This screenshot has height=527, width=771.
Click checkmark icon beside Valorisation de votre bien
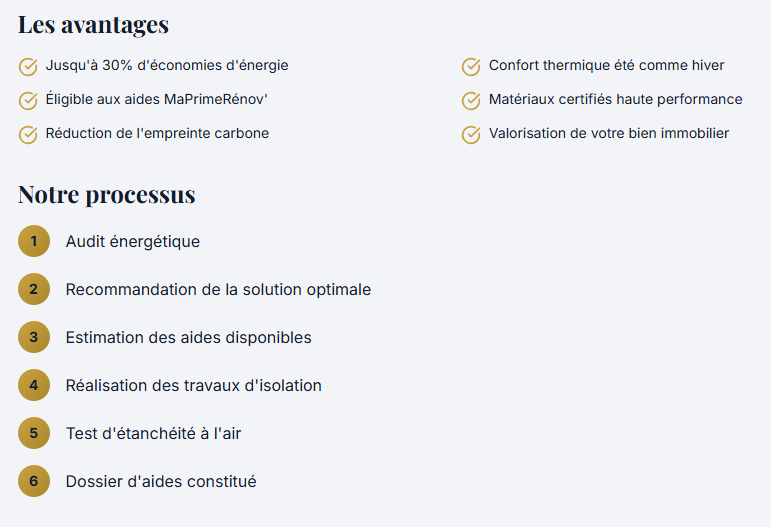coord(471,135)
